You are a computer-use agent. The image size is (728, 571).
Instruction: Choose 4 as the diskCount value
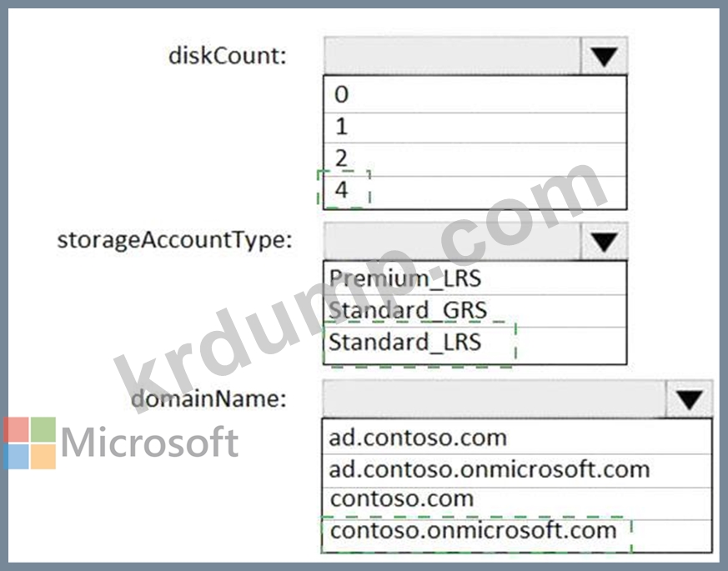(x=475, y=193)
